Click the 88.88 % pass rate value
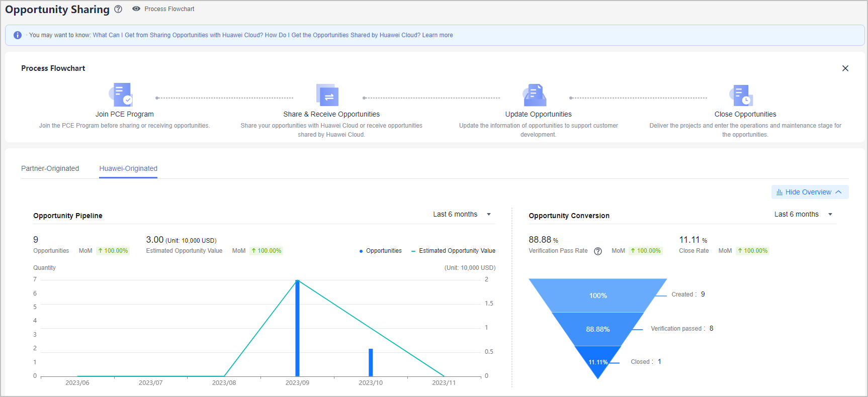Image resolution: width=868 pixels, height=397 pixels. point(544,240)
